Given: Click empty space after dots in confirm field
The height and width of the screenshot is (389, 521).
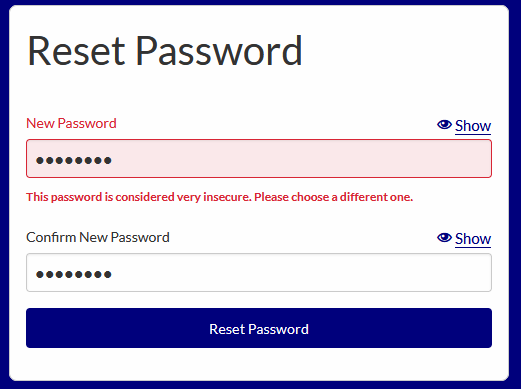Looking at the screenshot, I should 300,272.
